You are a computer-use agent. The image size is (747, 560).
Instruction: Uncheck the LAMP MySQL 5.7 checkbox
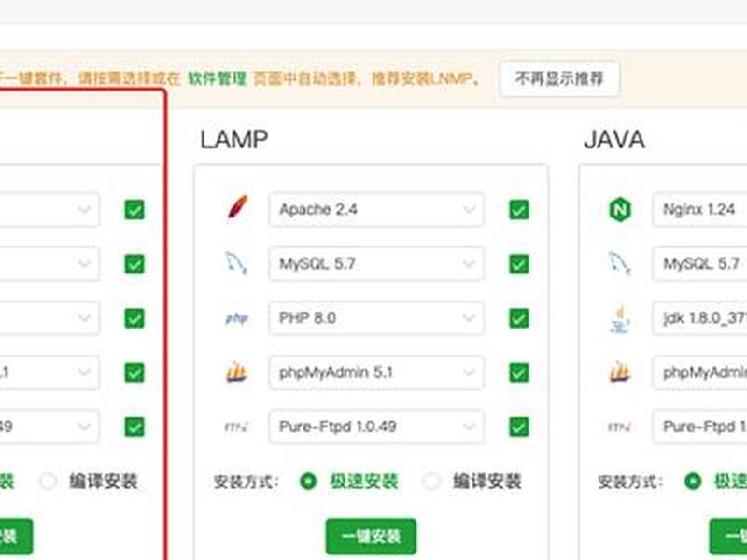point(519,264)
